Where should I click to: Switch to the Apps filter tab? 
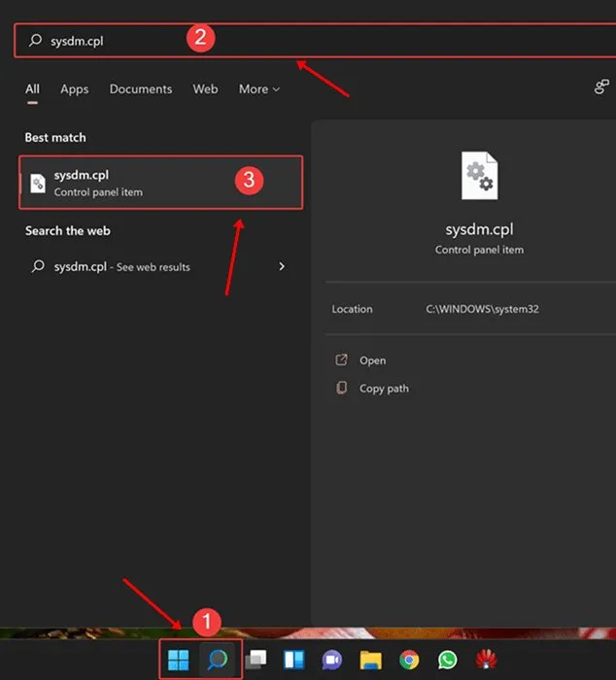75,89
